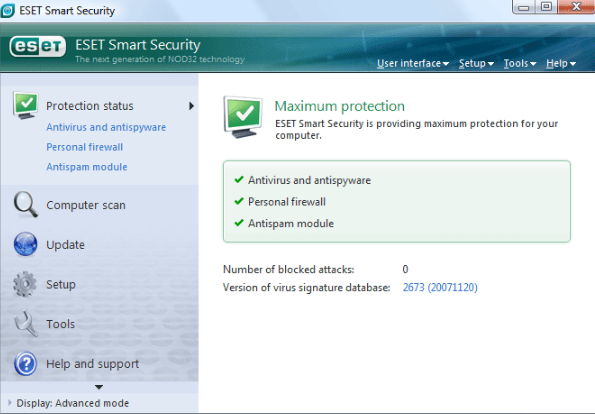Screen dimensions: 595x414
Task: Click the Protection status monitor icon in sidebar
Action: click(25, 105)
